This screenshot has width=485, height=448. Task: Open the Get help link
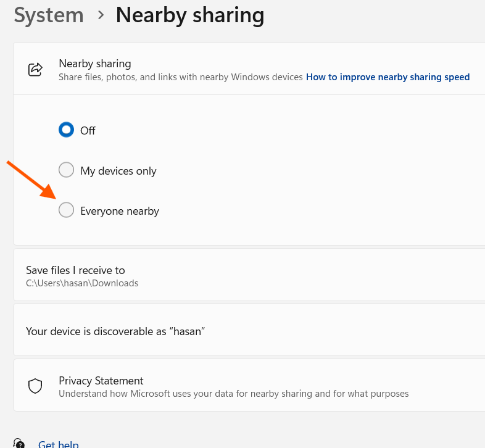[x=58, y=444]
